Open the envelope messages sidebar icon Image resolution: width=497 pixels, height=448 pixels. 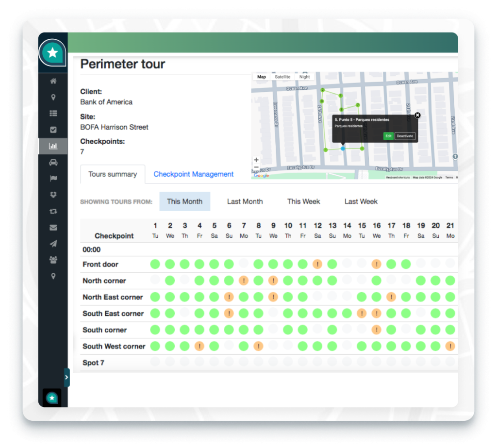[53, 227]
